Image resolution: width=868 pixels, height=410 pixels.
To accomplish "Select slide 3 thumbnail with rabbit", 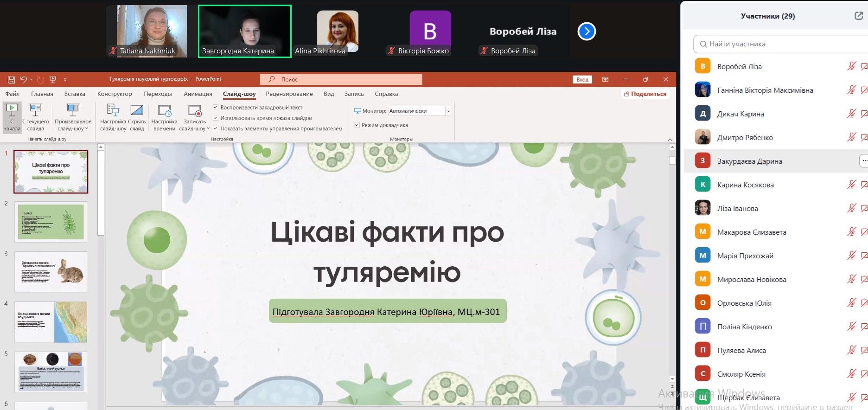I will (51, 272).
